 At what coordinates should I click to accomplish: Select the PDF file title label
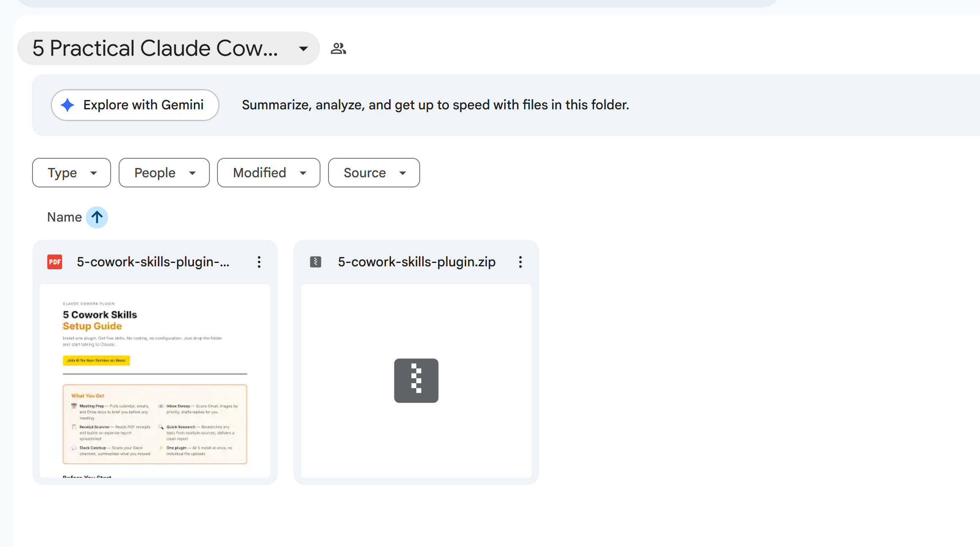153,262
